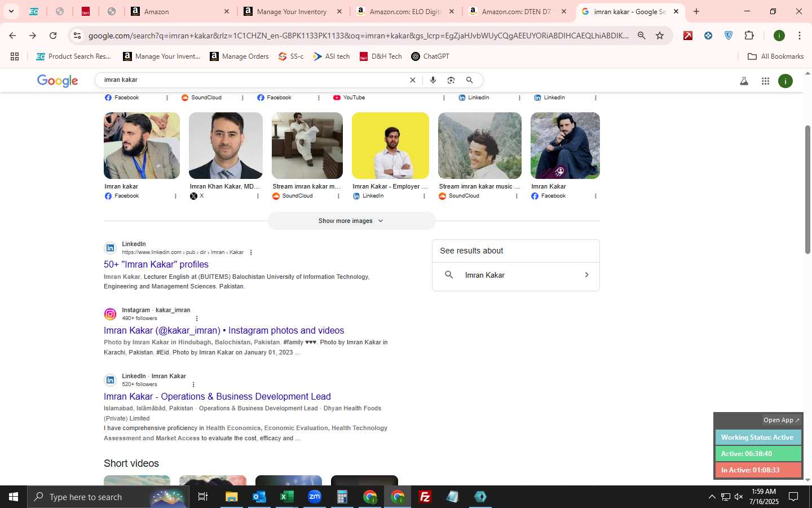Click the URL address bar
This screenshot has width=812, height=508.
[x=358, y=36]
